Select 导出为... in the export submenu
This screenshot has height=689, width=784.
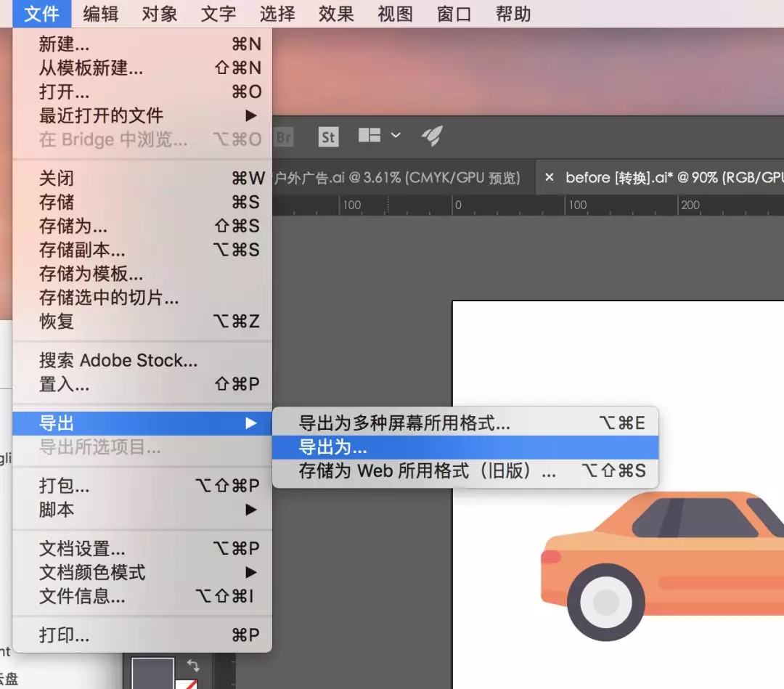pyautogui.click(x=465, y=447)
